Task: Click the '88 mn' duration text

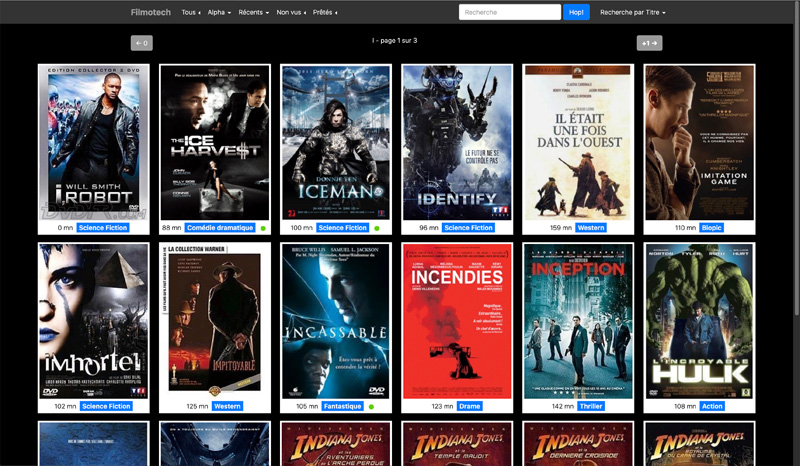Action: click(171, 228)
